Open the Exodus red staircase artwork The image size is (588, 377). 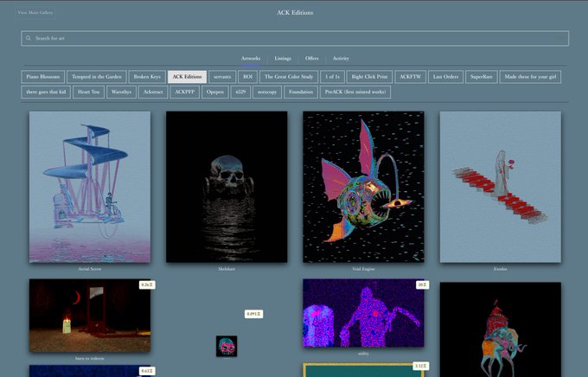(501, 187)
